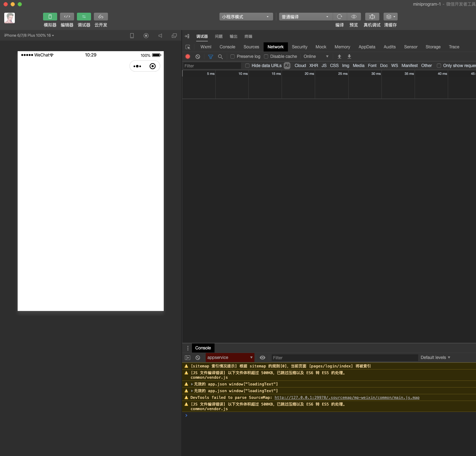The width and height of the screenshot is (476, 456).
Task: Export HAR file download icon
Action: click(x=349, y=56)
